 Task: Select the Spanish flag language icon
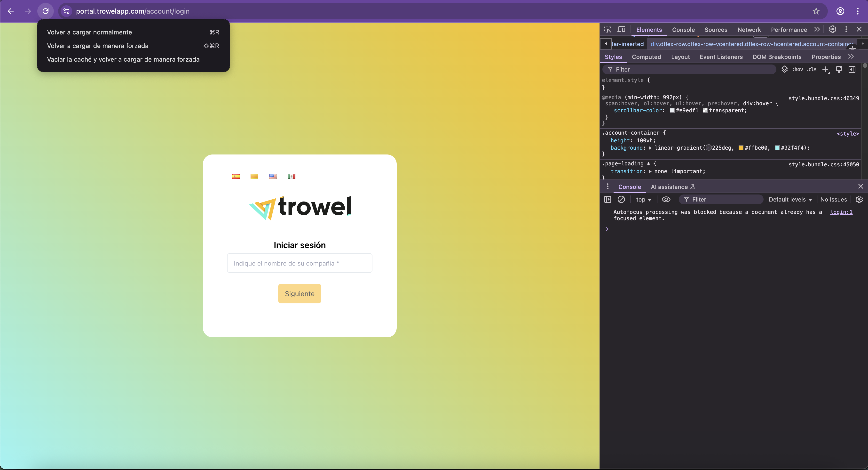point(236,176)
